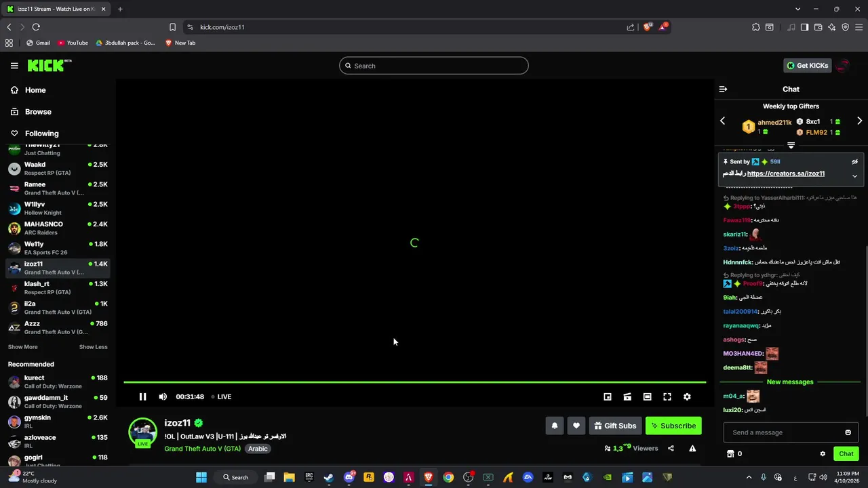This screenshot has width=868, height=488.
Task: Open Waakd channel in sidebar
Action: click(x=58, y=168)
